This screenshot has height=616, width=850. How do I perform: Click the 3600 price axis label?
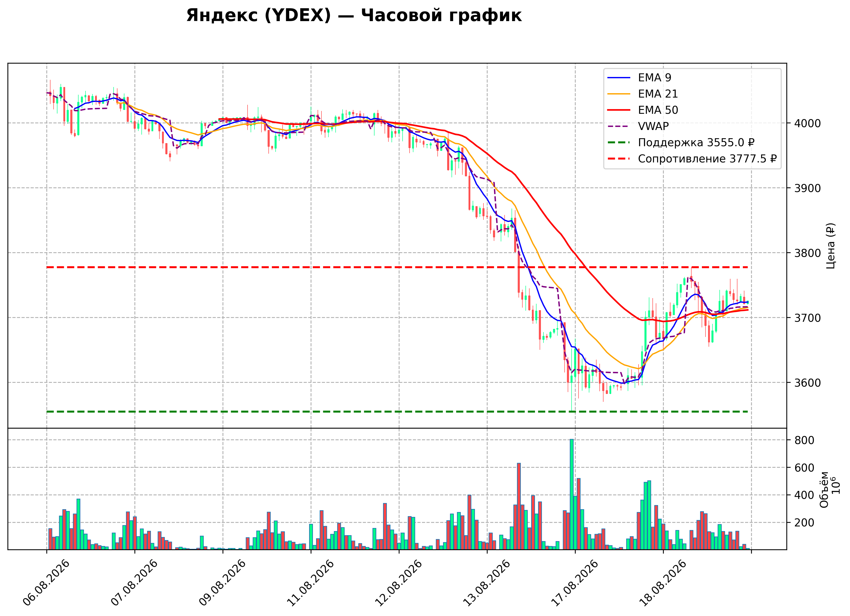tap(807, 383)
